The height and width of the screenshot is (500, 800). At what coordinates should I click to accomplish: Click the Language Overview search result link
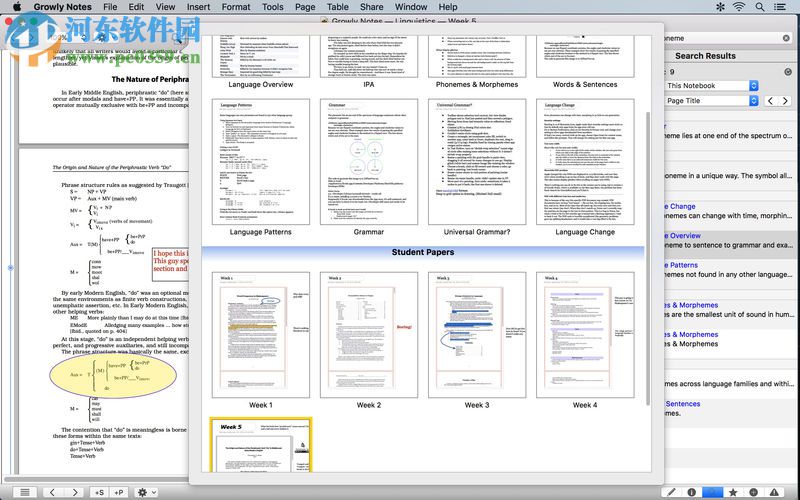pyautogui.click(x=684, y=236)
